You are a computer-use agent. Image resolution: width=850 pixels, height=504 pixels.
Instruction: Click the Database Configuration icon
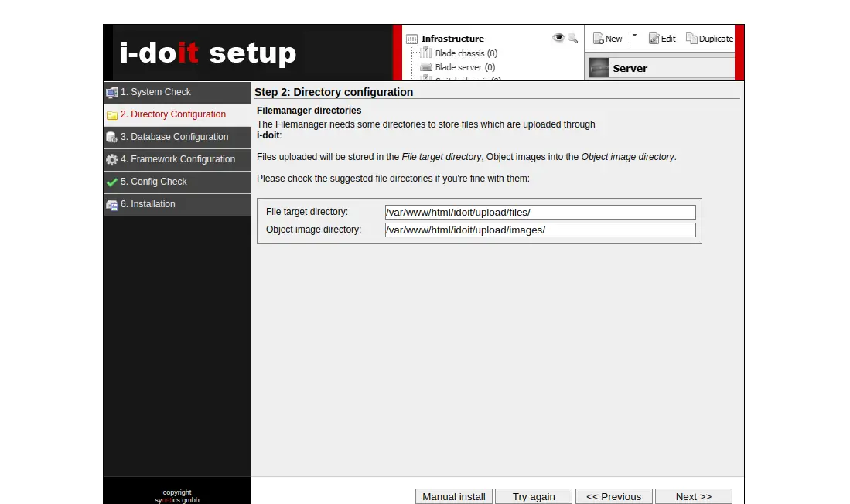(x=111, y=137)
